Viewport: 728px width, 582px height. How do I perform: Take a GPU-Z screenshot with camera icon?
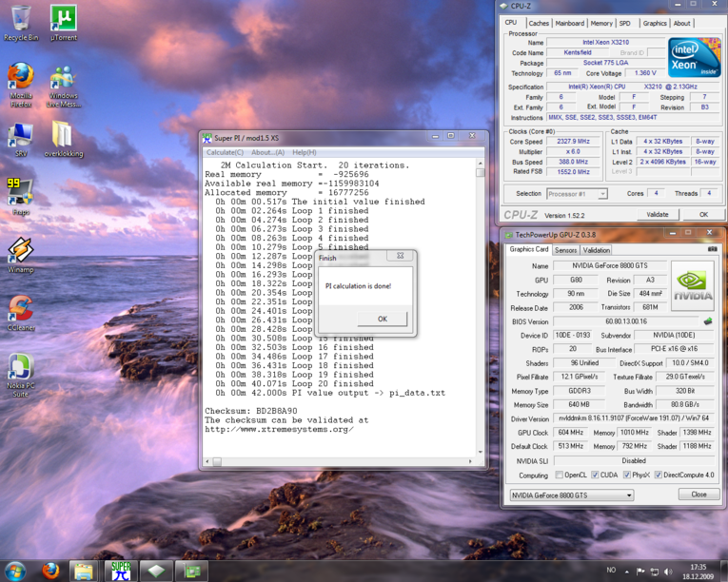coord(712,249)
